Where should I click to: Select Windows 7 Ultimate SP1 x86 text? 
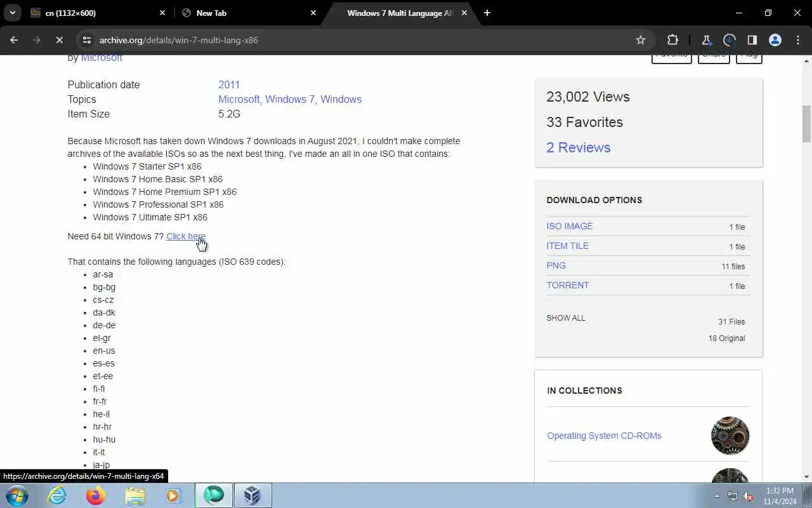coord(150,217)
